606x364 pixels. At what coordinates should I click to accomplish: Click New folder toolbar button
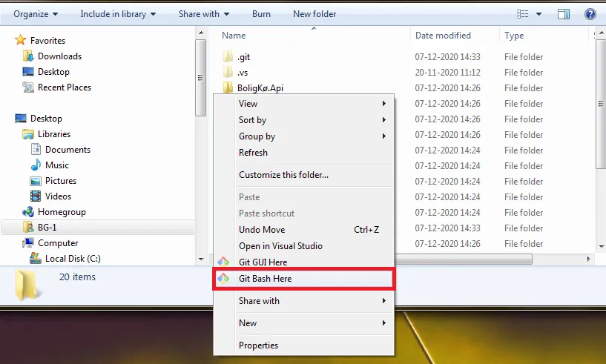pos(314,14)
